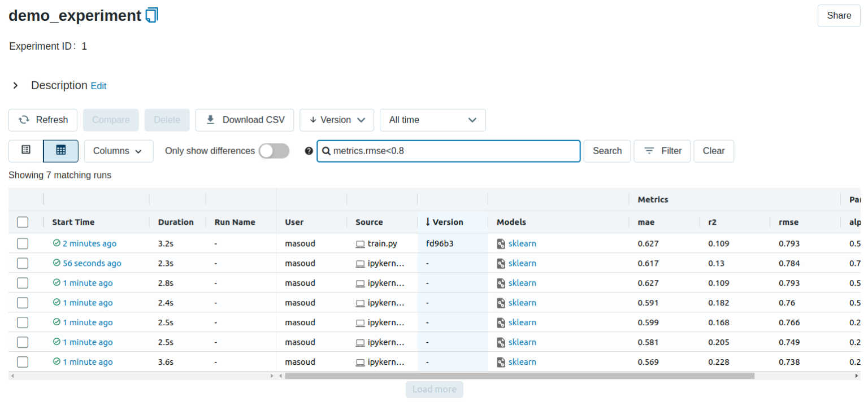Click the help question mark beside search box
The image size is (868, 406).
pyautogui.click(x=309, y=151)
